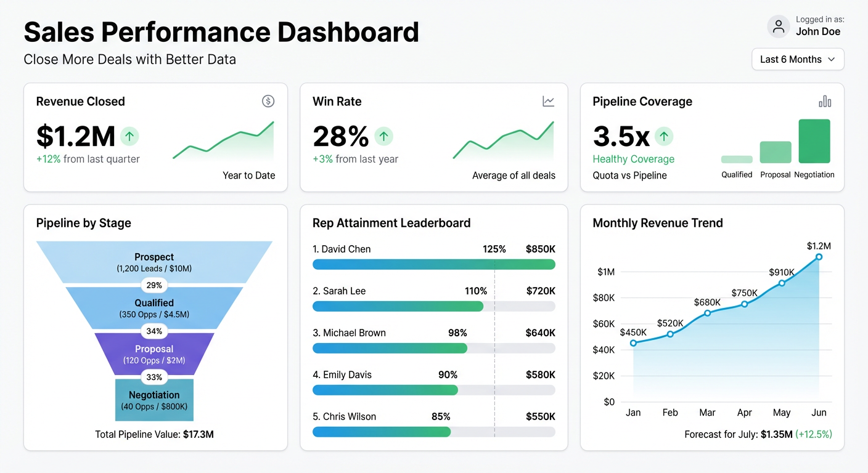The height and width of the screenshot is (473, 868).
Task: Click the $850K value for David Chen
Action: coord(541,249)
